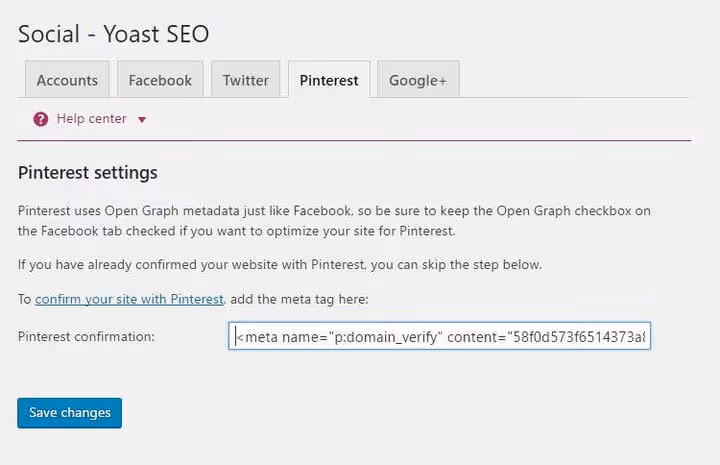Focus the Pinterest confirmation meta tag field

click(x=439, y=336)
